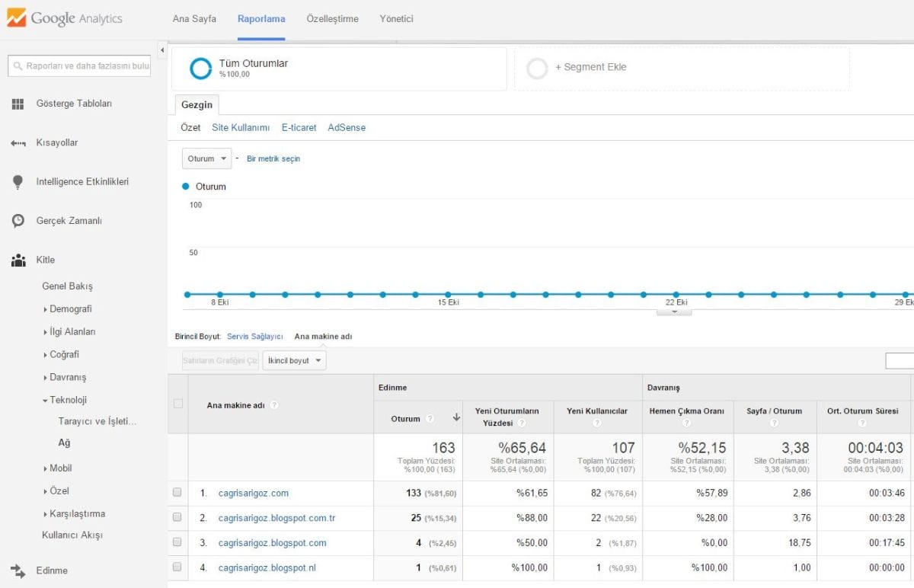Click the 15 Eki data point on chart
Viewport: 914px width, 588px height.
448,294
